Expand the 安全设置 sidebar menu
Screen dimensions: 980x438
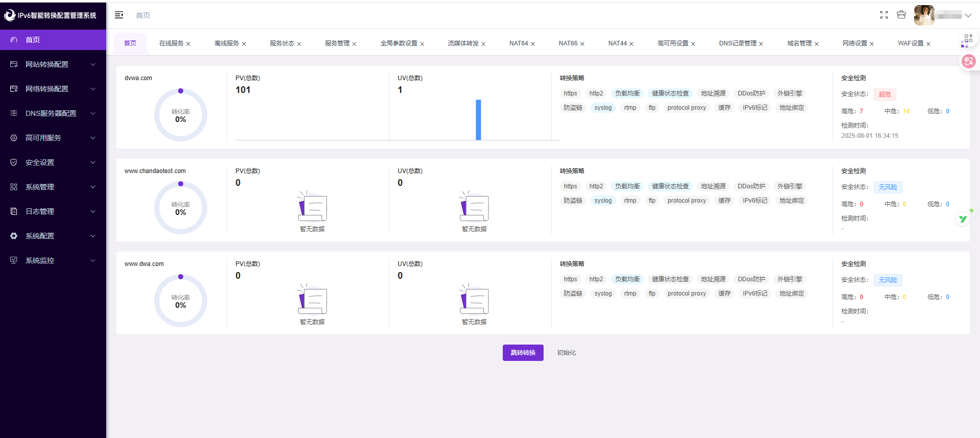[x=53, y=162]
